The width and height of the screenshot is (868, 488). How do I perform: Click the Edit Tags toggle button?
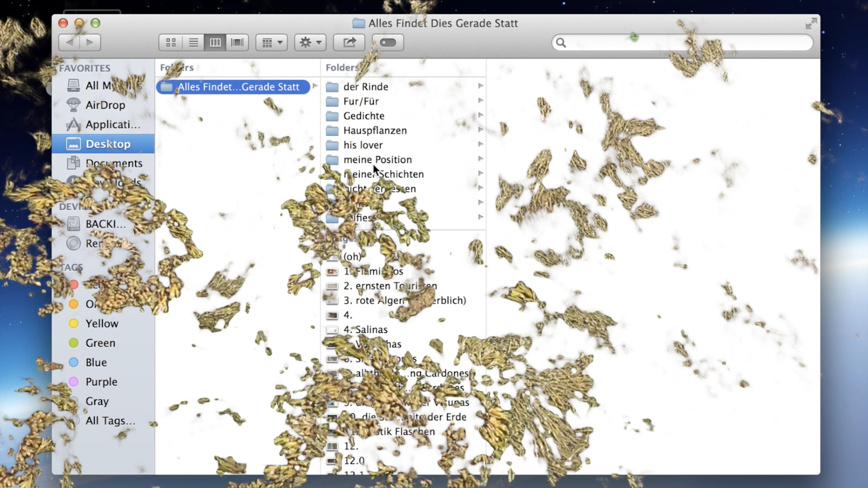pos(388,42)
